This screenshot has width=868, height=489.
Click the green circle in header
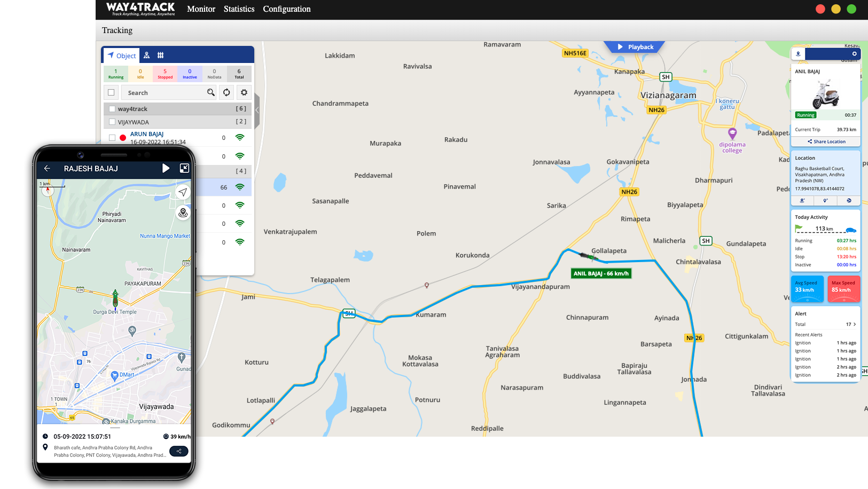click(851, 9)
